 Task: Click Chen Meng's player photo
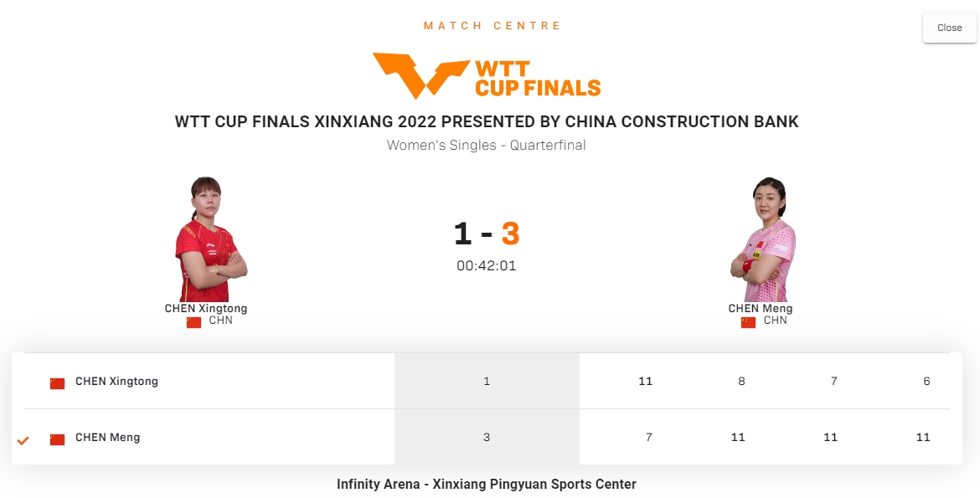(761, 239)
